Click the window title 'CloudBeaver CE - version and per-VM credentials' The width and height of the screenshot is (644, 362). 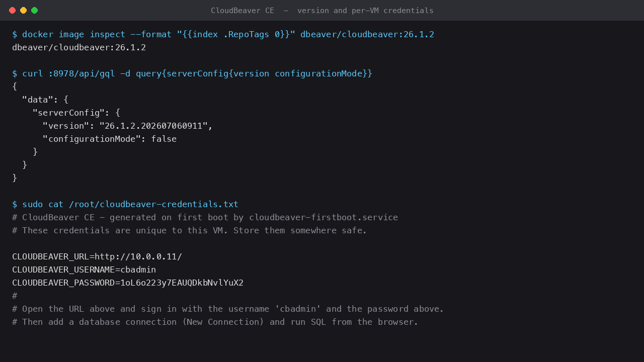pos(322,11)
